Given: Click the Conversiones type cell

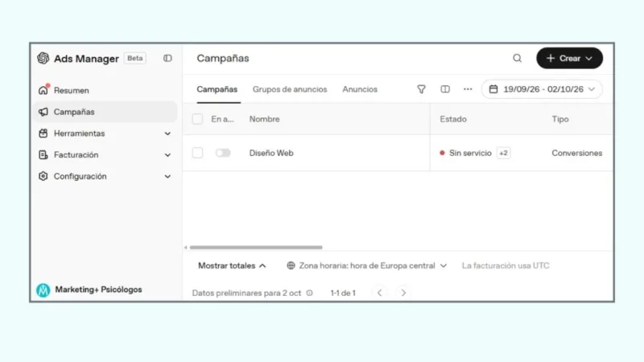Looking at the screenshot, I should click(576, 153).
